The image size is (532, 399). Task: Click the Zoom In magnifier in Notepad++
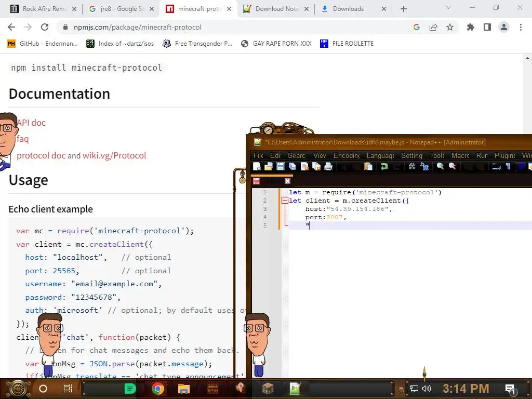click(x=440, y=166)
